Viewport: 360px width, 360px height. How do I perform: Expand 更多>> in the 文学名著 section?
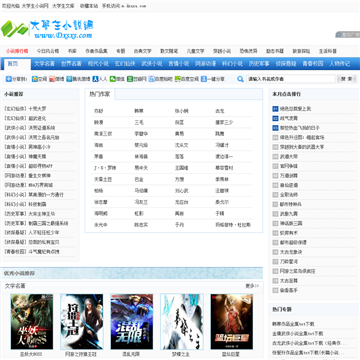(252, 286)
